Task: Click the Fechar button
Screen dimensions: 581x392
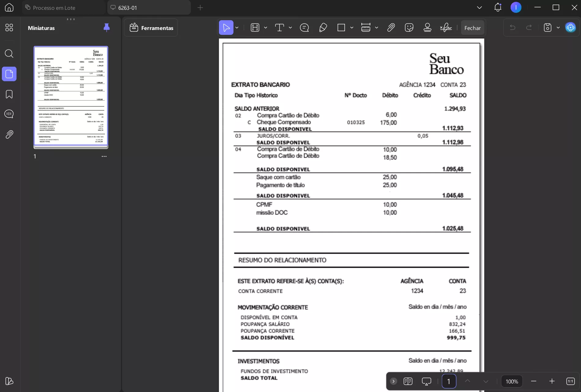Action: 472,28
